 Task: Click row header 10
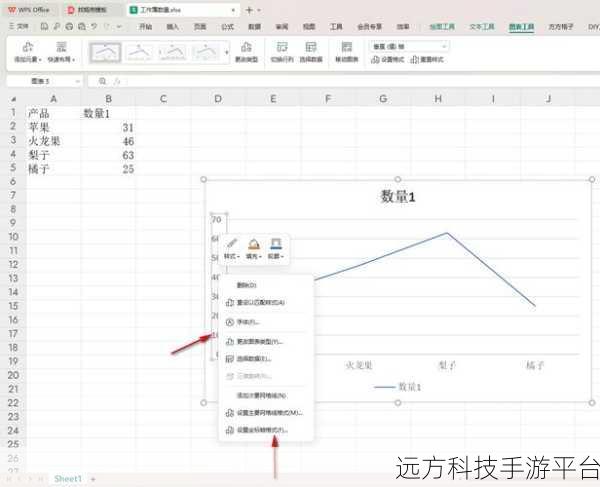(x=13, y=236)
